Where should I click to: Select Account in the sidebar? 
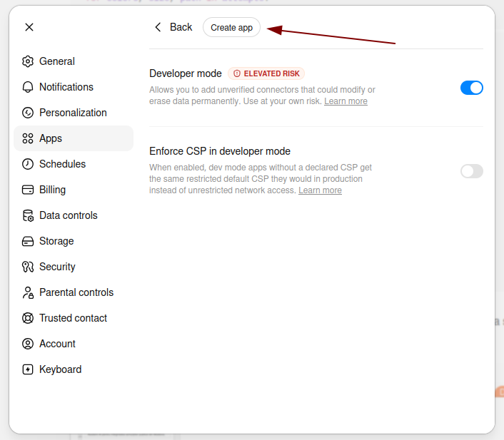coord(74,344)
